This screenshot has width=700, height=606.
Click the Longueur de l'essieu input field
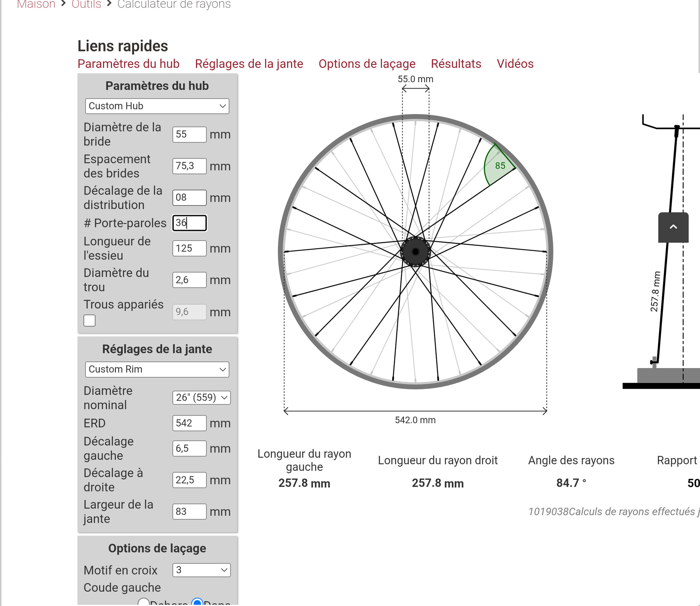pyautogui.click(x=189, y=249)
